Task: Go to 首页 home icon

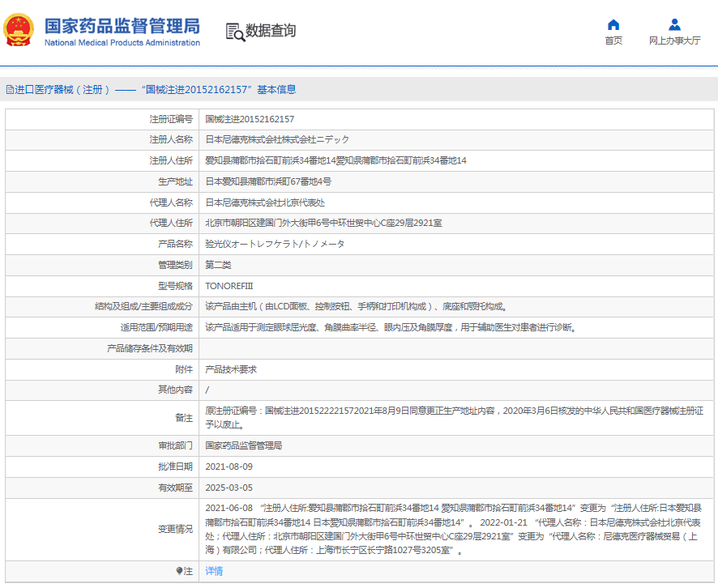Action: click(x=613, y=25)
